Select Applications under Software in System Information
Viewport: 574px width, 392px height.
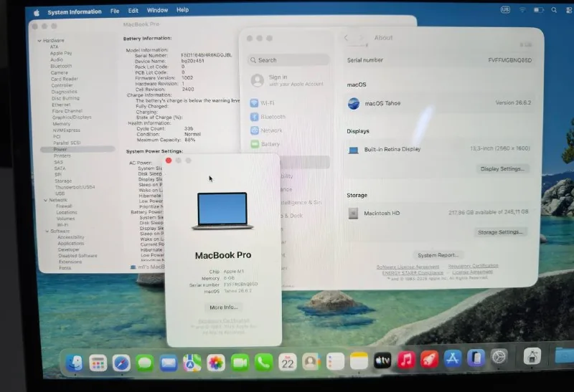pos(70,244)
